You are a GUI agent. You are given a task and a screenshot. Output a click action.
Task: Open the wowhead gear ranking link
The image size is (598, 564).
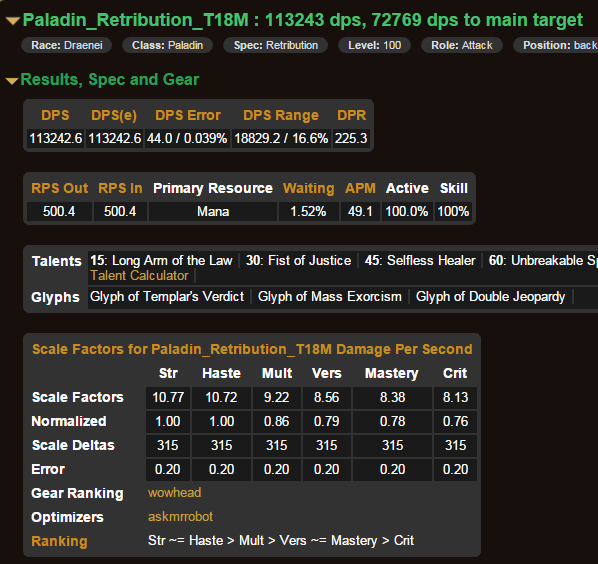click(x=174, y=493)
